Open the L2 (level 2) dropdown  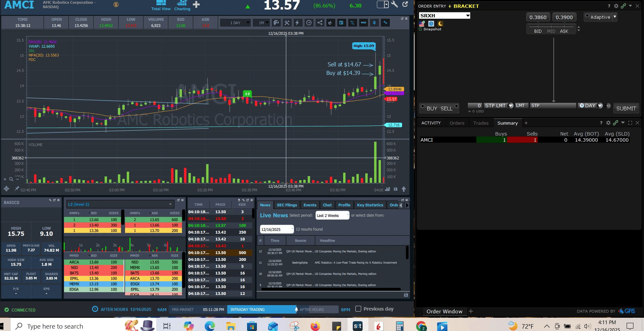(120, 204)
